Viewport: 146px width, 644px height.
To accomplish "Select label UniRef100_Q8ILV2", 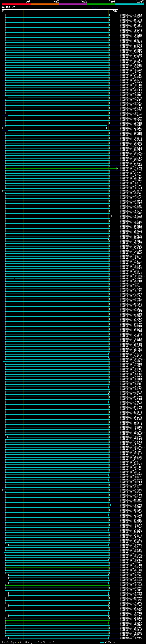I will (x=131, y=170).
